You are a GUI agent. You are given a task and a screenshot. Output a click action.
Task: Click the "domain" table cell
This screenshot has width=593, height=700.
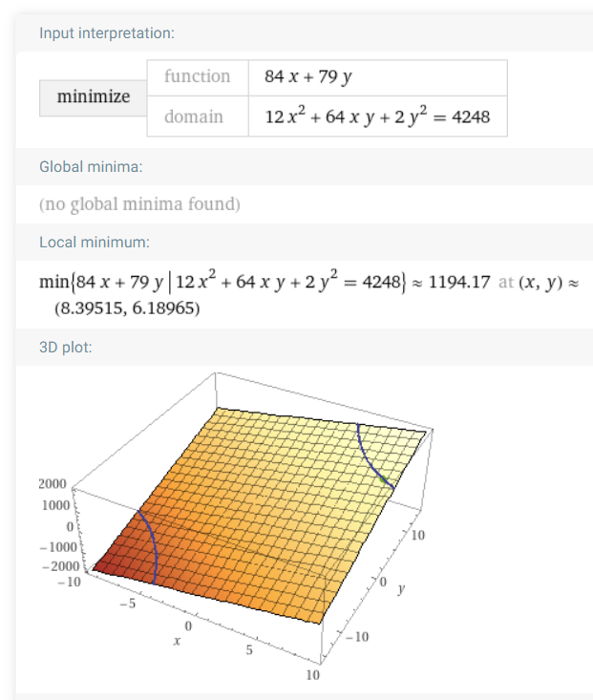pyautogui.click(x=198, y=117)
